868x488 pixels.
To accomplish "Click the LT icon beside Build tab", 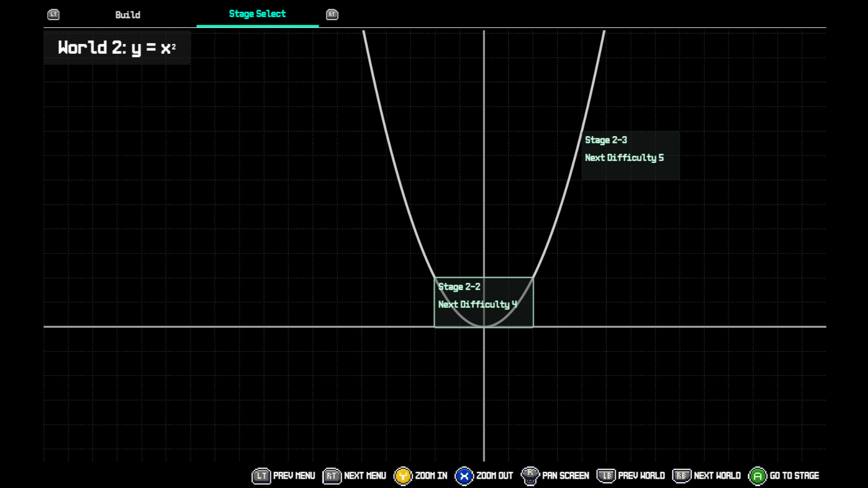I will tap(53, 14).
